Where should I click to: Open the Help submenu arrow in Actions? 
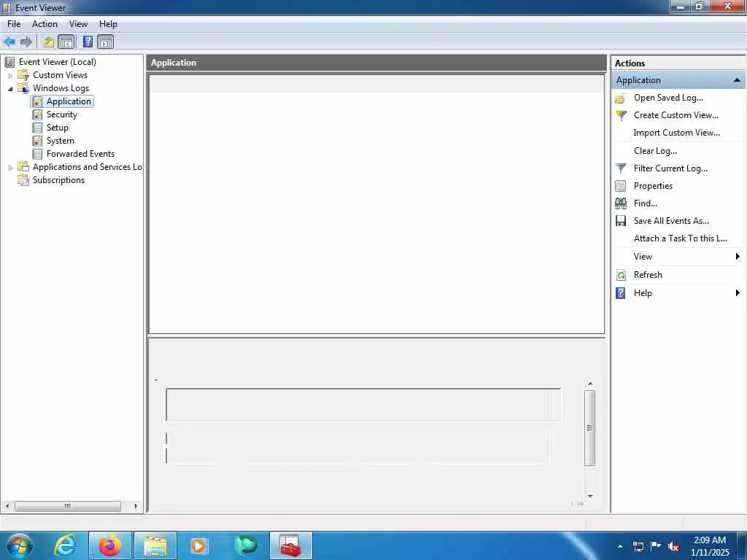pos(738,293)
